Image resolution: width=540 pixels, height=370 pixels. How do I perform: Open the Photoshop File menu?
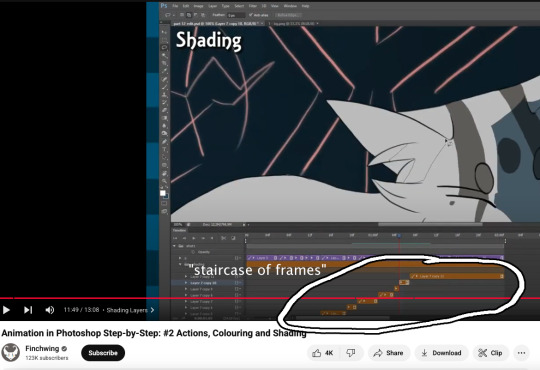pyautogui.click(x=175, y=6)
